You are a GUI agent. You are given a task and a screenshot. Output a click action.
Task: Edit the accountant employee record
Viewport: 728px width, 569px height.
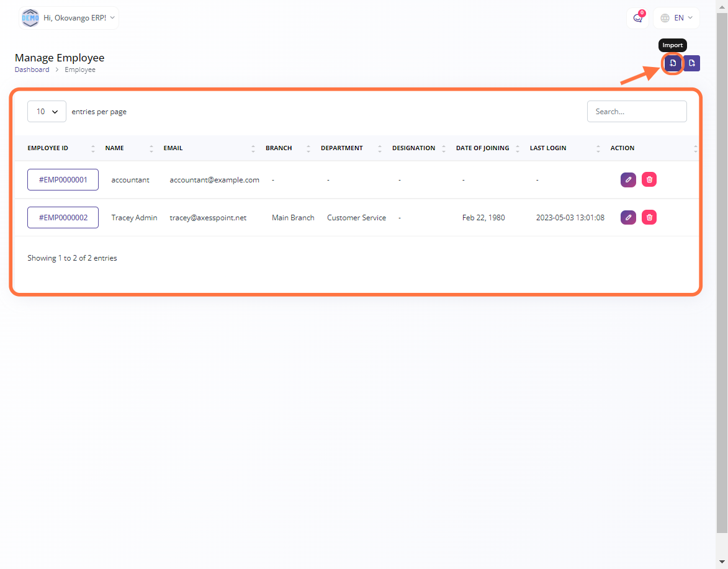coord(628,180)
